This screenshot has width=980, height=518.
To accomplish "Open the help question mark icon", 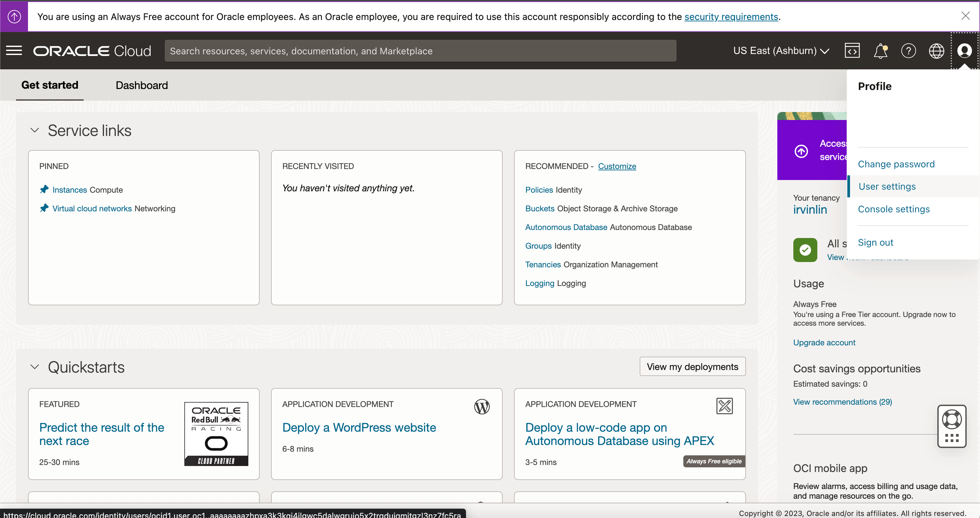I will [908, 51].
